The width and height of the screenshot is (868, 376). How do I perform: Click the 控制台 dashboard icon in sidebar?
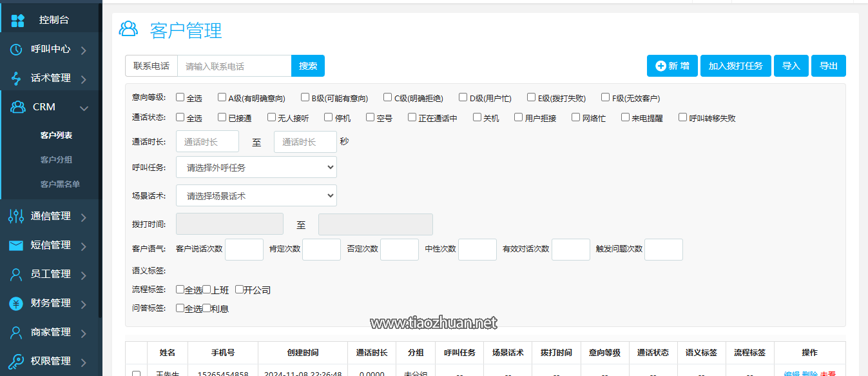(x=17, y=20)
